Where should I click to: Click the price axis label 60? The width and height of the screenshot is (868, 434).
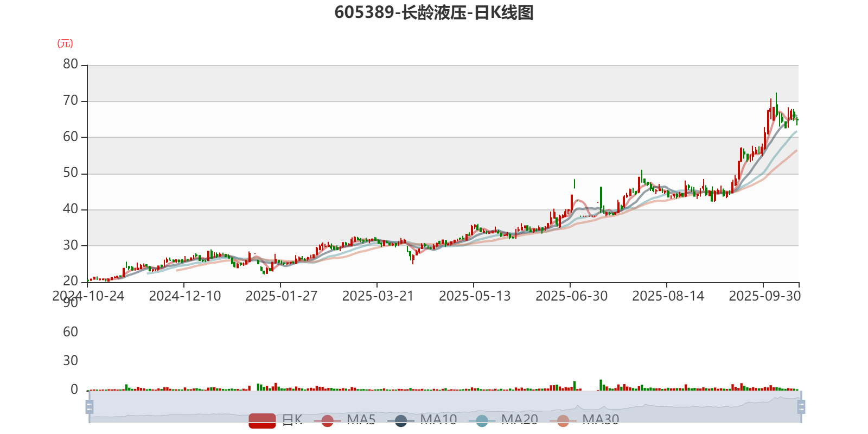[x=71, y=137]
